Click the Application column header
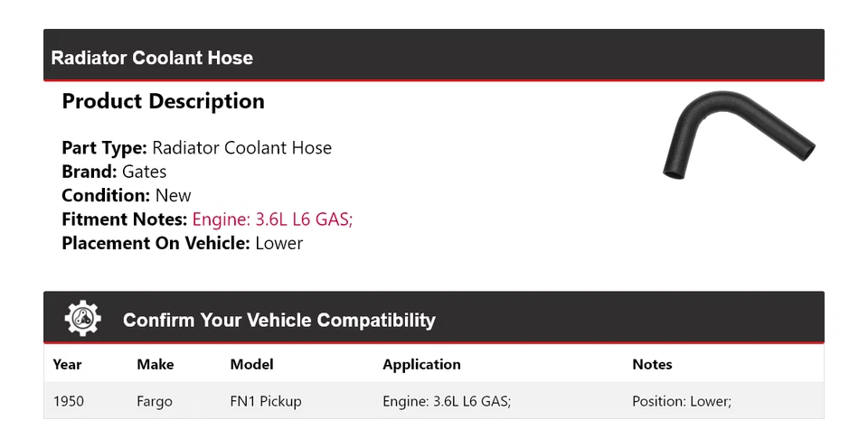The height and width of the screenshot is (448, 868). (421, 364)
